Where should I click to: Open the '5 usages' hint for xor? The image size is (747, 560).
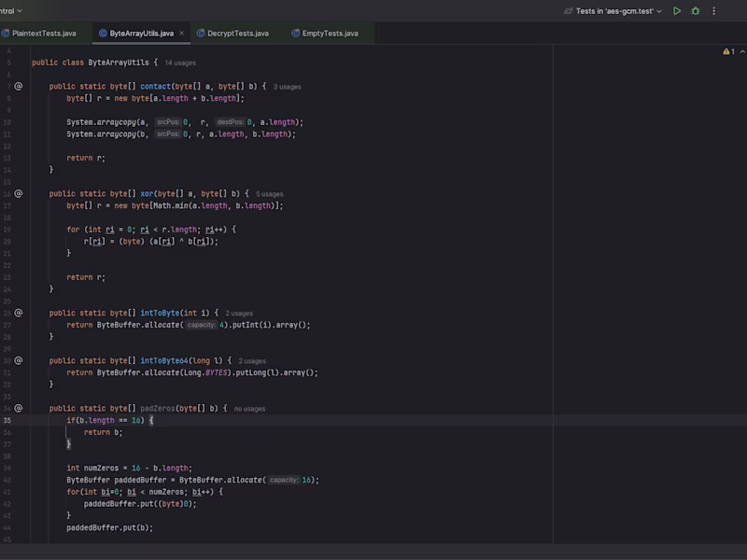(270, 194)
